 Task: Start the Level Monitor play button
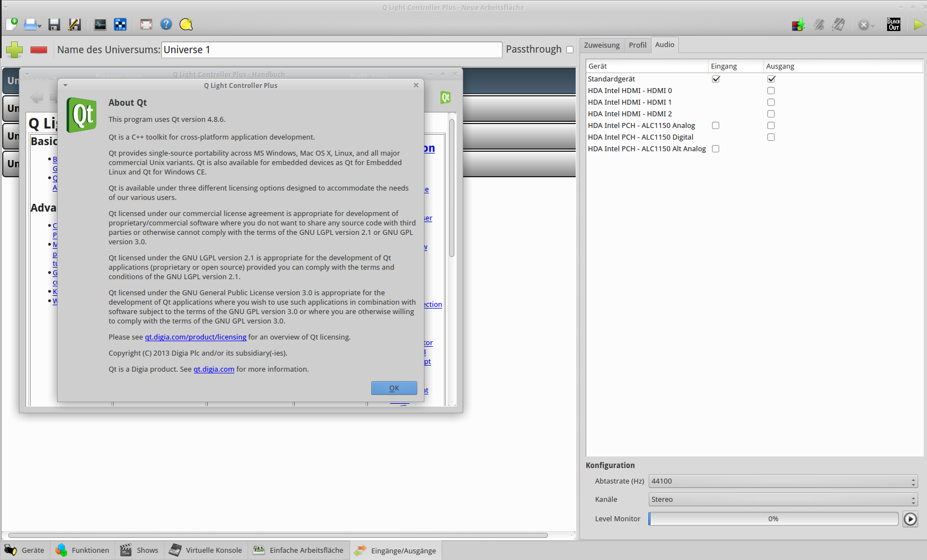click(x=910, y=519)
